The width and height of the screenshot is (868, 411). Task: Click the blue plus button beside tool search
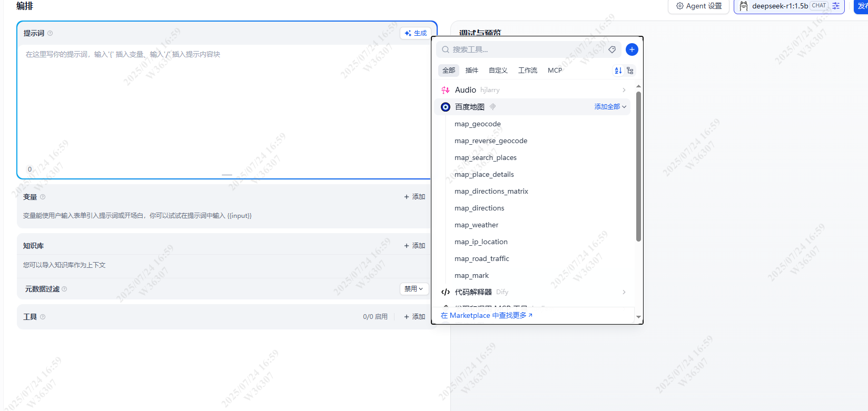click(632, 49)
